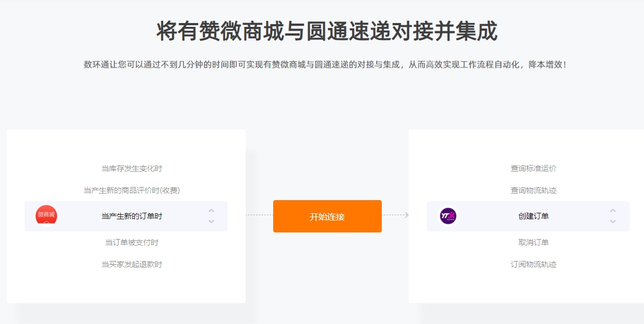Pick the 当买家发起退款时 trigger option
Image resolution: width=644 pixels, height=324 pixels.
132,264
